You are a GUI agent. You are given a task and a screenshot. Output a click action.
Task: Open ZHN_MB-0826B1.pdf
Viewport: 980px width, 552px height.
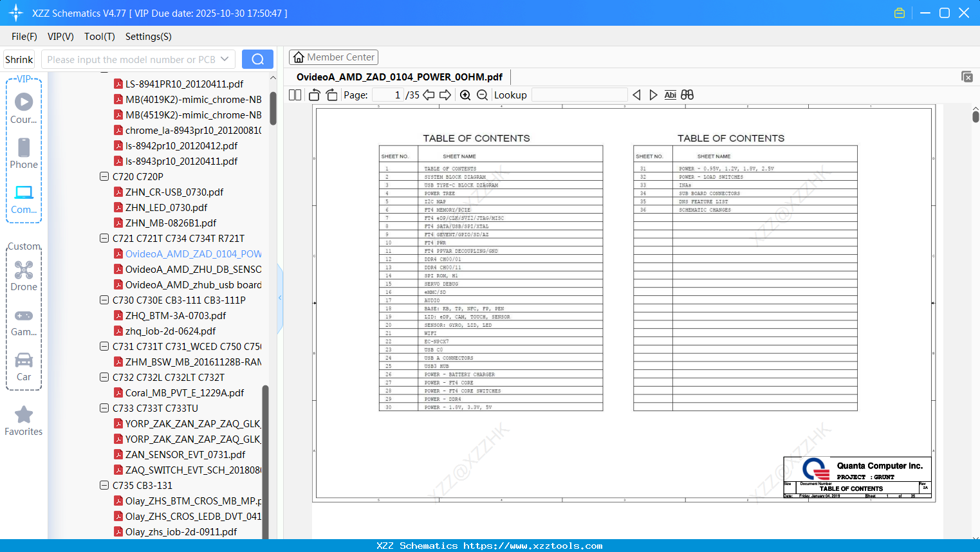point(171,223)
